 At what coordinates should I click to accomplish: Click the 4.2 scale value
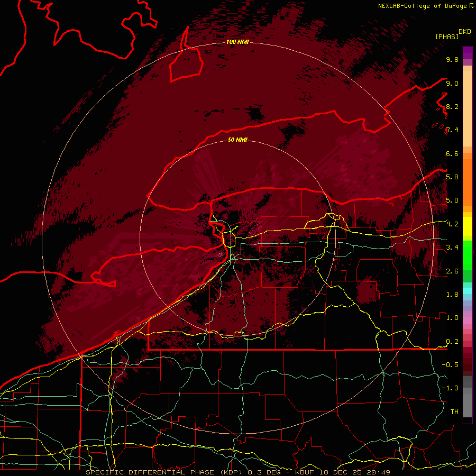click(452, 224)
